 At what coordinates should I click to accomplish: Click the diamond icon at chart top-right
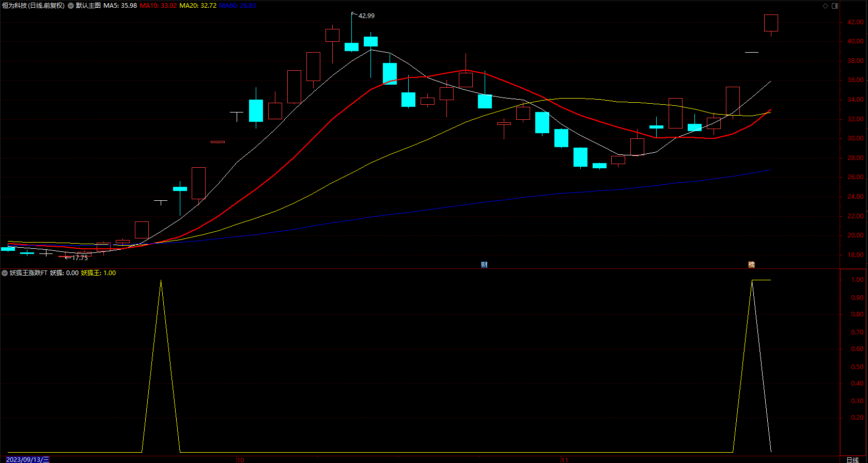tap(825, 6)
